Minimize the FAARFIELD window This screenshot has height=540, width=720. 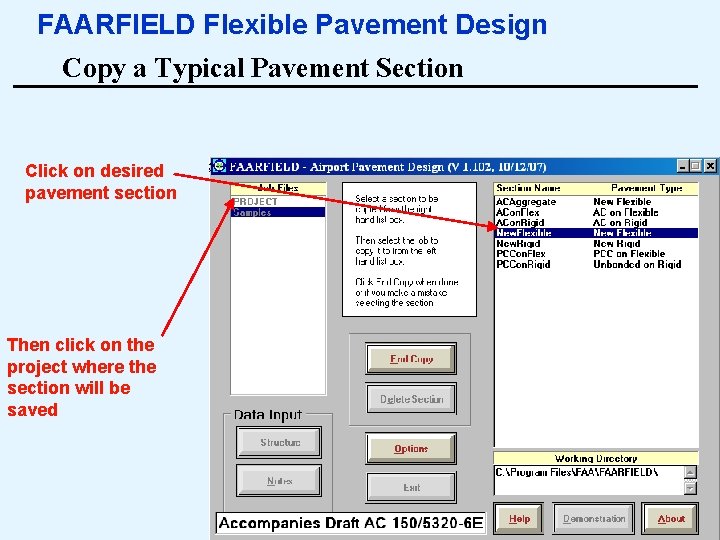click(x=683, y=166)
